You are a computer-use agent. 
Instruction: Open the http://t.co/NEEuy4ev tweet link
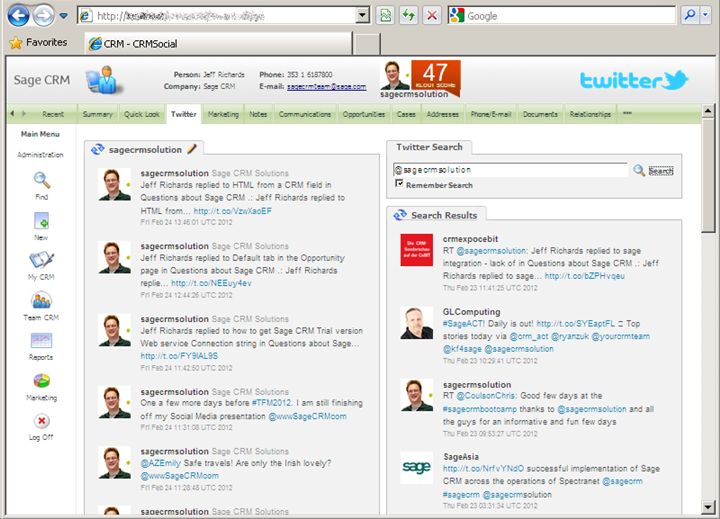click(211, 283)
